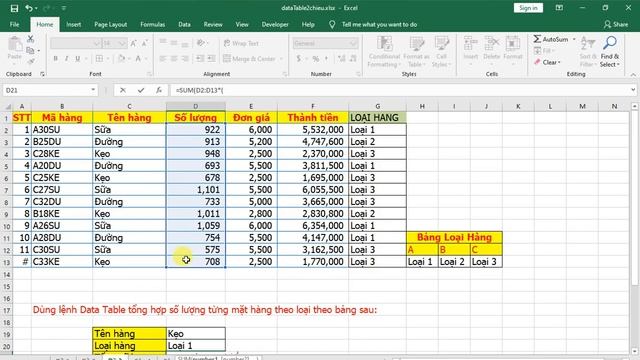The height and width of the screenshot is (360, 640).
Task: Toggle Underline formatting
Action: [77, 59]
